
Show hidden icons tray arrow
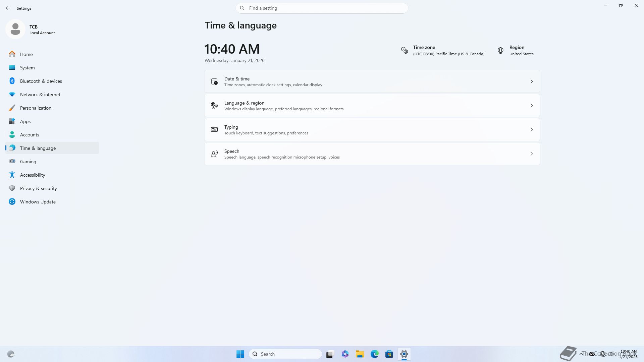click(581, 354)
